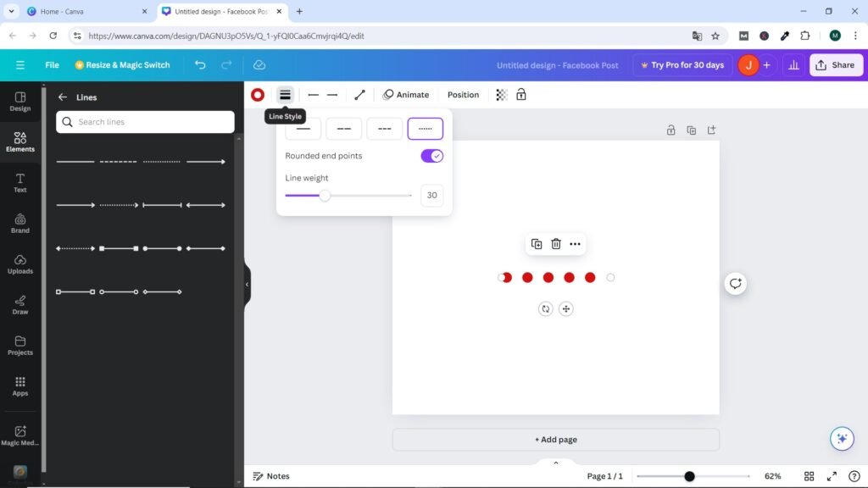Delete the selected line with trash icon

556,244
